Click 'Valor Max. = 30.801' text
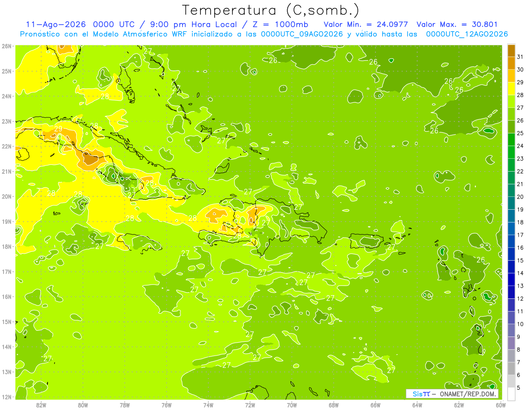Viewport: 532px width, 411px height. 458,24
